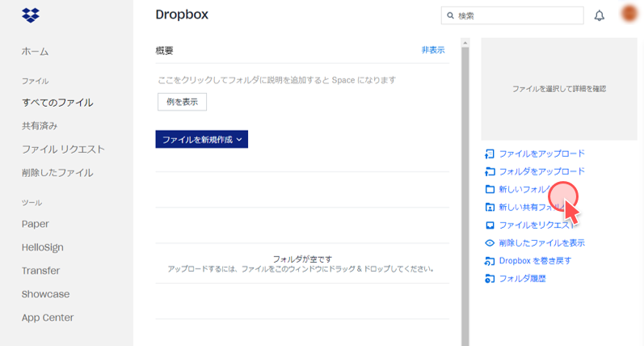Open Transfer in the sidebar
This screenshot has width=644, height=346.
40,271
